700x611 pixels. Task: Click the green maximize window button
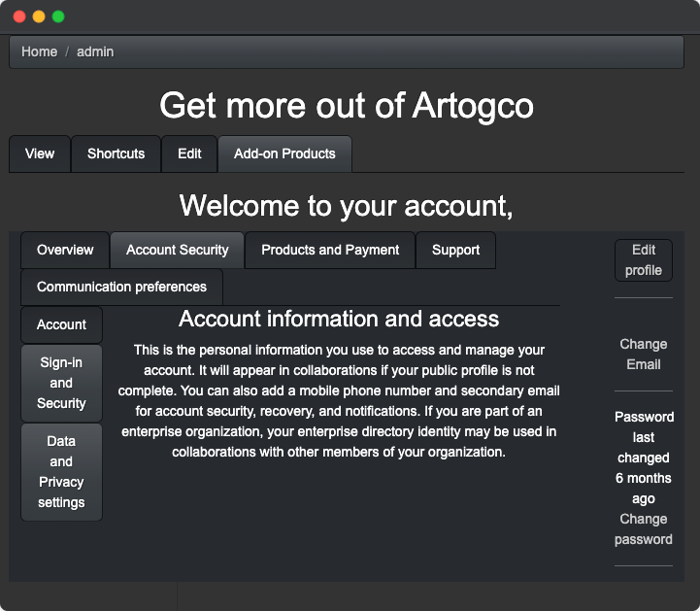point(58,17)
